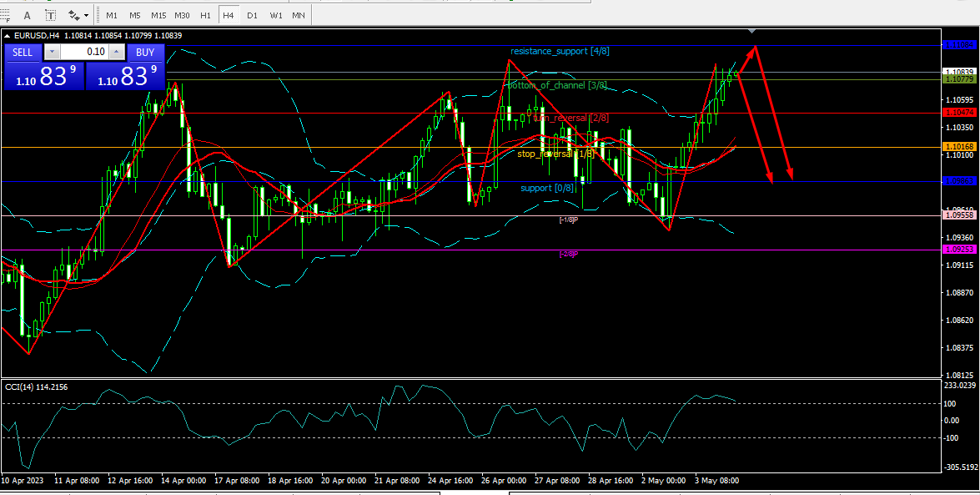This screenshot has height=495, width=980.
Task: Click the 26 Apr 00:00 date label
Action: (x=504, y=481)
